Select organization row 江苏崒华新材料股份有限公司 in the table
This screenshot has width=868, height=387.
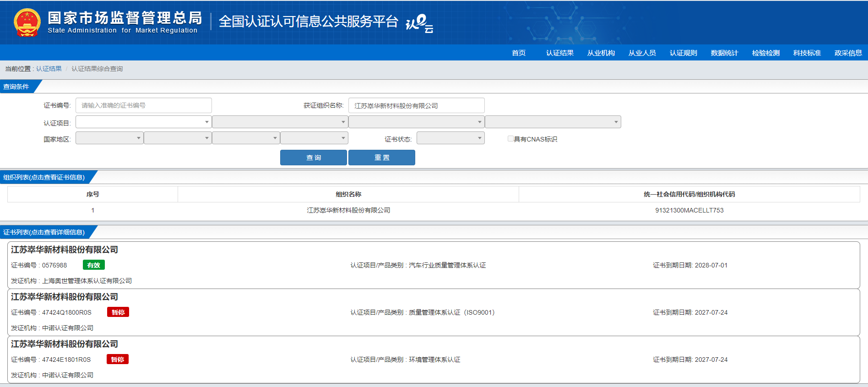tap(348, 210)
